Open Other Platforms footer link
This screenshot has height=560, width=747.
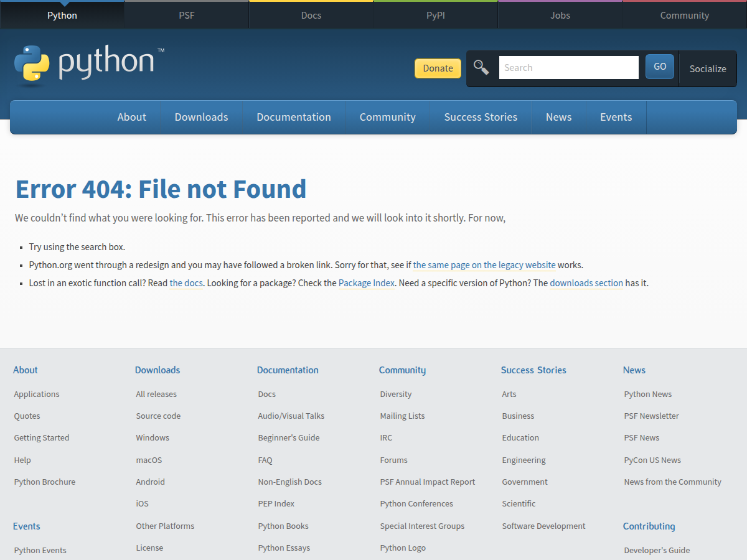[x=165, y=526]
